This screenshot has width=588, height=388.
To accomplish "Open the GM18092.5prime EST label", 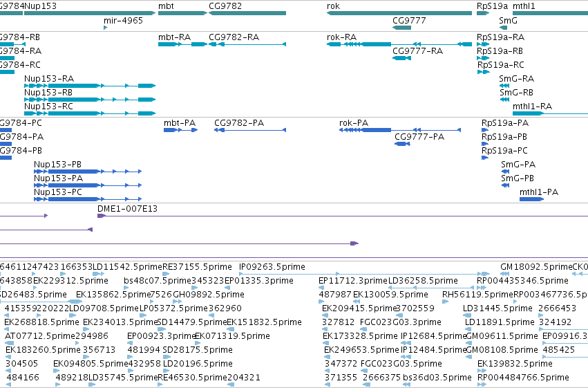I will (x=536, y=267).
